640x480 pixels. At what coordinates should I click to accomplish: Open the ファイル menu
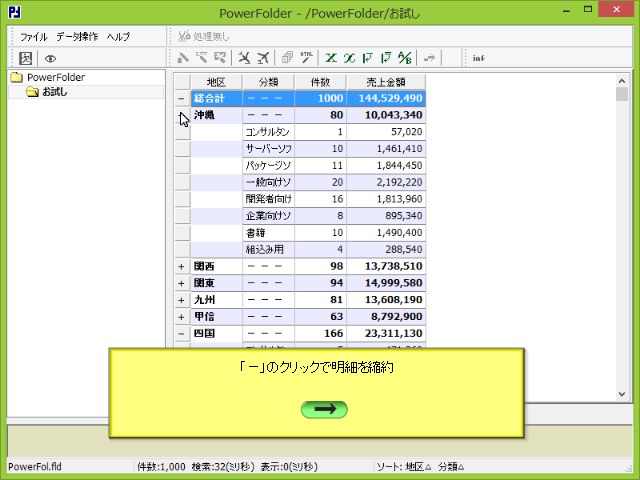point(34,37)
